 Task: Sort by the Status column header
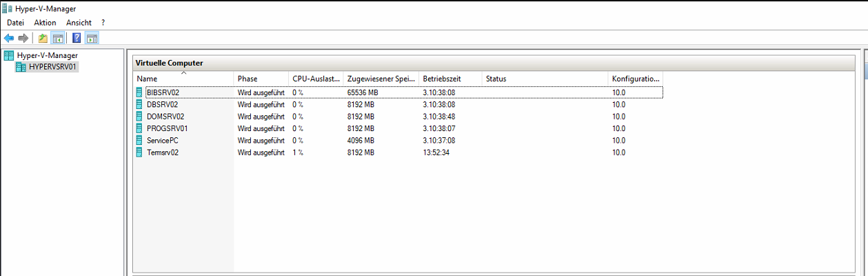[x=545, y=79]
